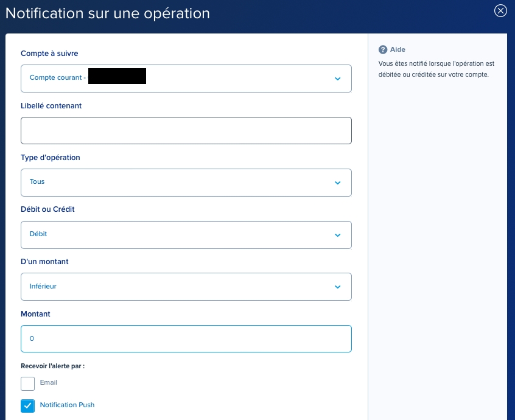Image resolution: width=515 pixels, height=420 pixels.
Task: Click the Email label next to its checkbox
Action: 49,383
